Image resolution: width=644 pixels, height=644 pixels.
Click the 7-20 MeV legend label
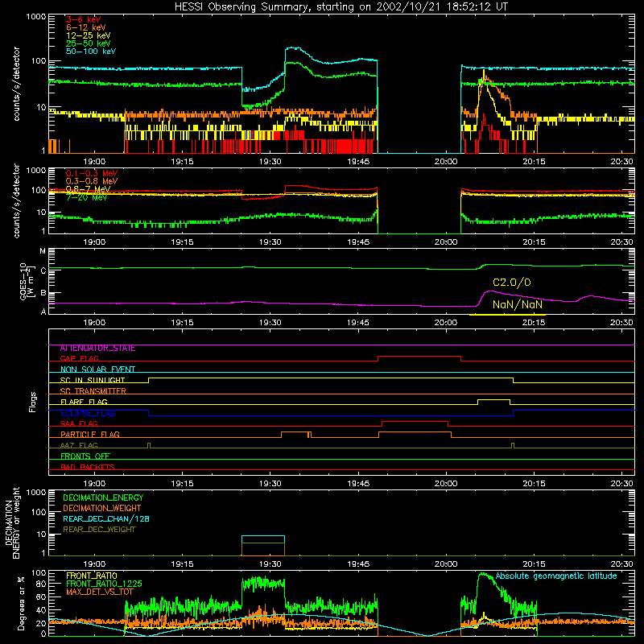tap(86, 197)
